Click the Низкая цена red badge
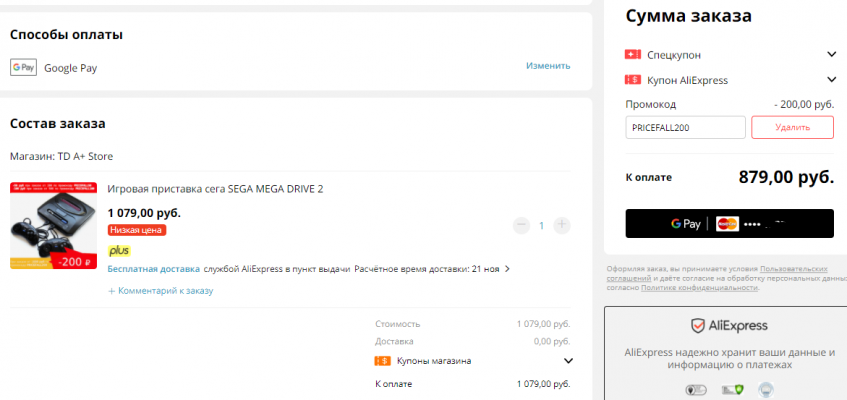The width and height of the screenshot is (847, 400). click(x=137, y=230)
